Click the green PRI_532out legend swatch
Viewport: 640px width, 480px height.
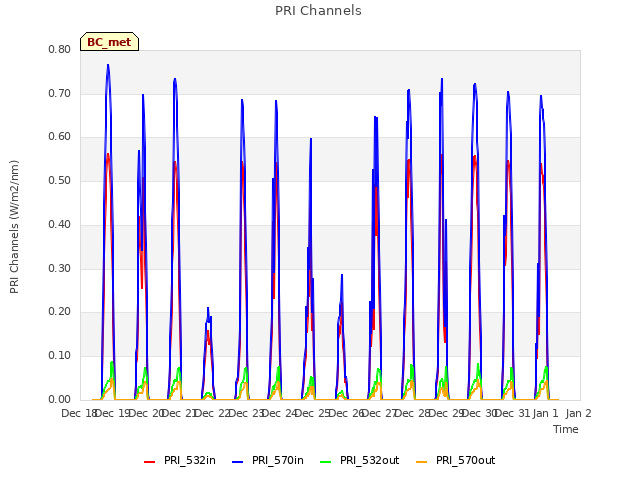pyautogui.click(x=326, y=462)
